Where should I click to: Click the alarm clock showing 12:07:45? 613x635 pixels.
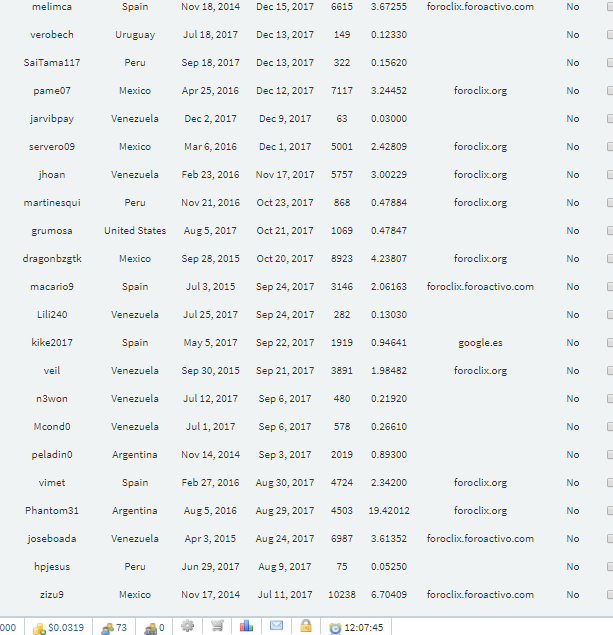(335, 628)
